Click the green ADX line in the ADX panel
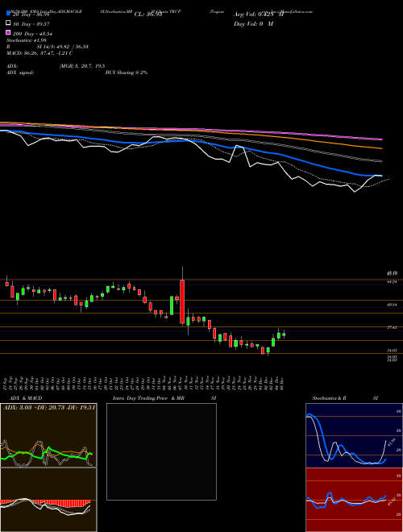 pos(47,455)
